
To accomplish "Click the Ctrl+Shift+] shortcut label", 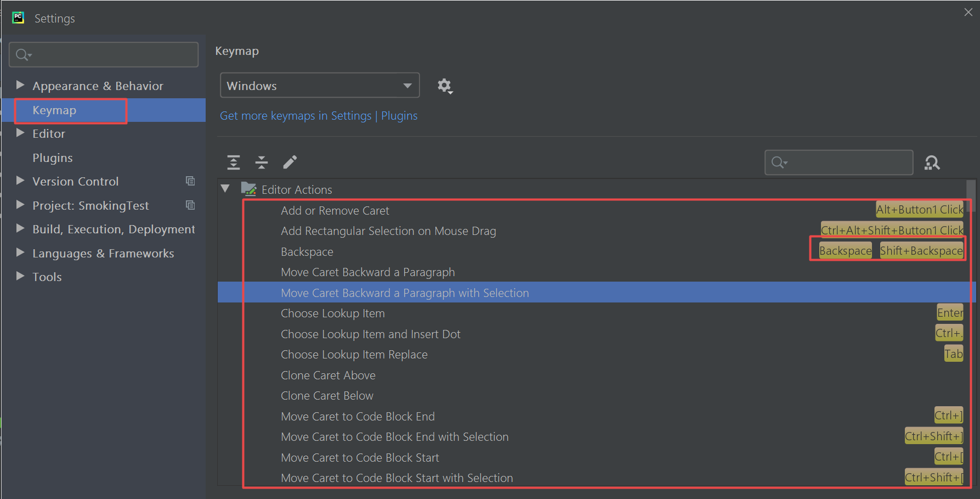I will (934, 436).
